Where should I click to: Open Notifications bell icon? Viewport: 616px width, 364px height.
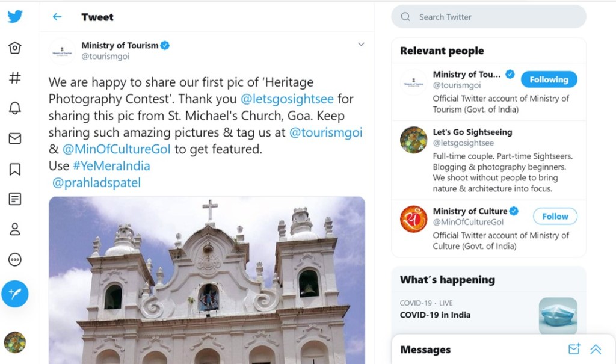(15, 108)
